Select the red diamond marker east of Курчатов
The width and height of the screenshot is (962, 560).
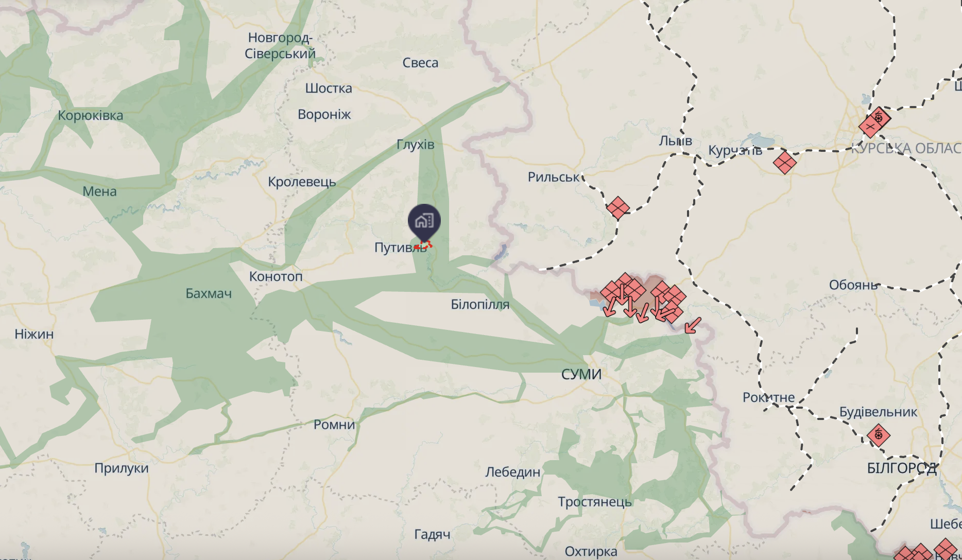coord(785,162)
